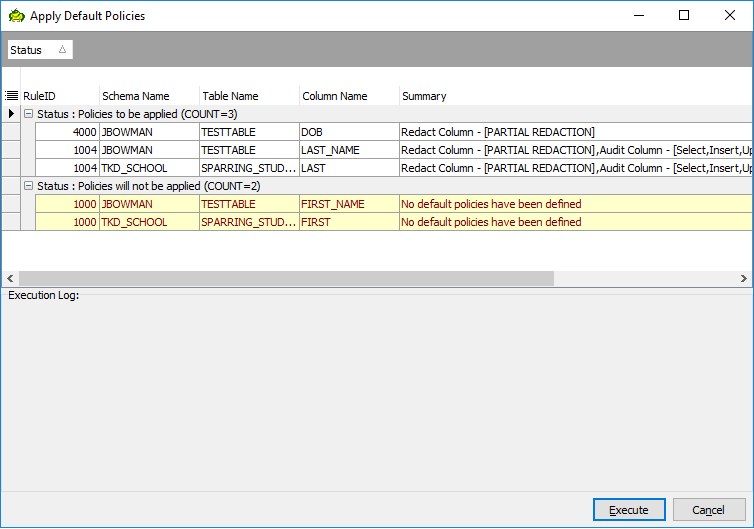Sort by the Summary column header
The width and height of the screenshot is (754, 529).
coord(576,96)
